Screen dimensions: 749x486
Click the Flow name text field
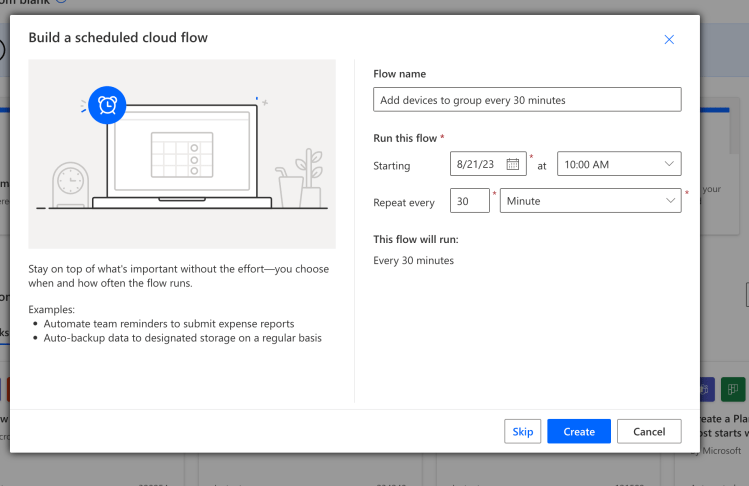526,100
